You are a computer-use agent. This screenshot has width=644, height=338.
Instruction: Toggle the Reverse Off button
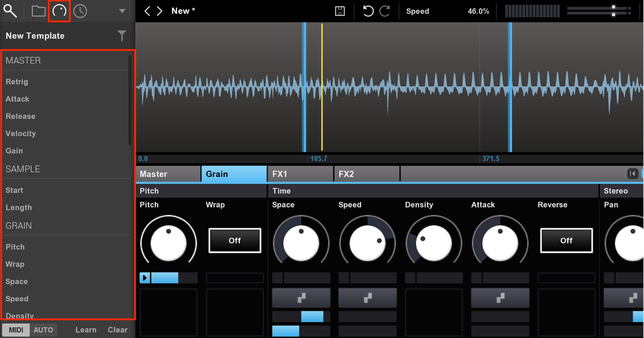[566, 240]
